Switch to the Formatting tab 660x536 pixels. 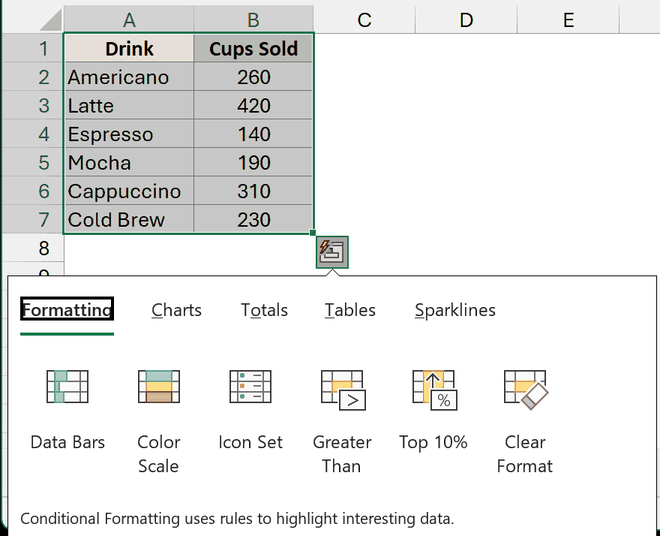pos(67,310)
